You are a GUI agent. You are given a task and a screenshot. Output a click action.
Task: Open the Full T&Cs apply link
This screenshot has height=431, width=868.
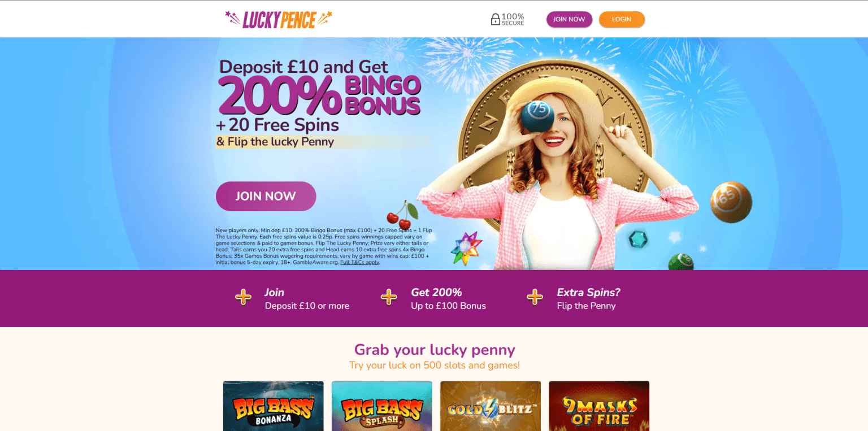(359, 262)
